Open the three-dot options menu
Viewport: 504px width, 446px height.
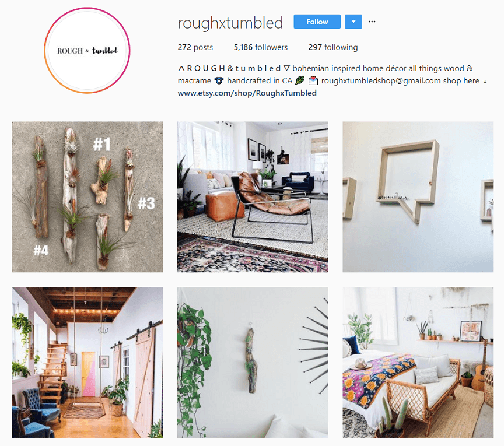click(x=372, y=22)
